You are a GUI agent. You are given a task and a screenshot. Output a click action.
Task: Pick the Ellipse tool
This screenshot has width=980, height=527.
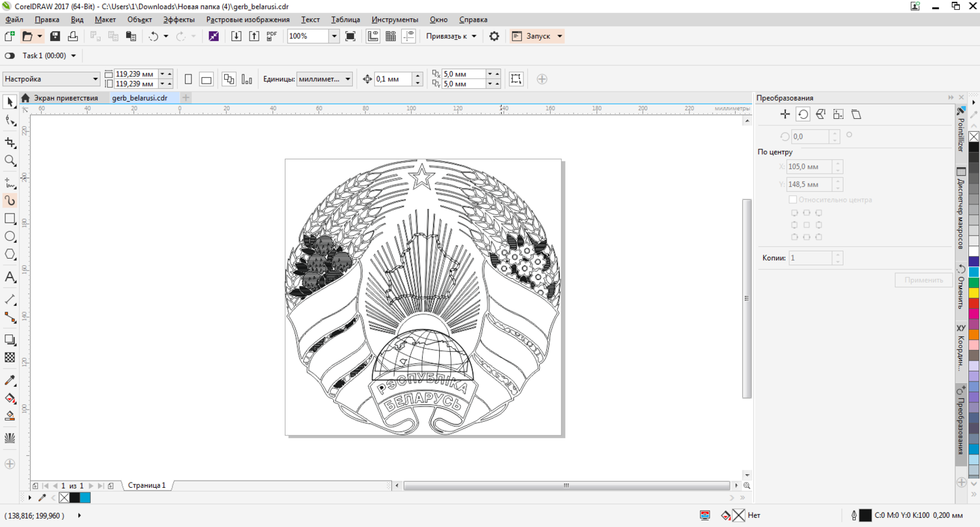point(10,236)
